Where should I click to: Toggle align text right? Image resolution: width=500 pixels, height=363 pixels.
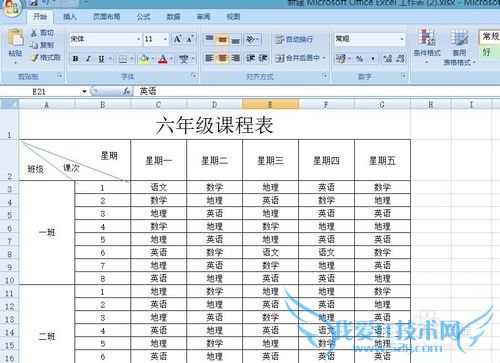(x=235, y=58)
